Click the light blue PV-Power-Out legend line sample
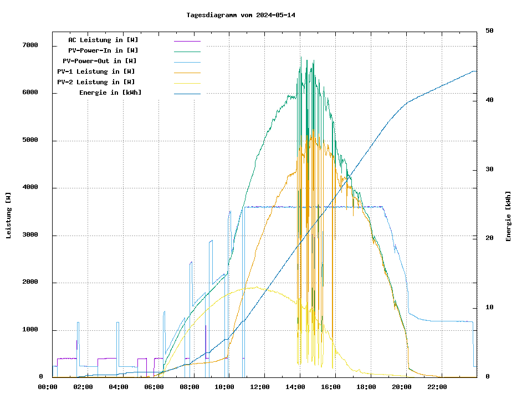Viewport: 532px width, 399px height. [187, 62]
